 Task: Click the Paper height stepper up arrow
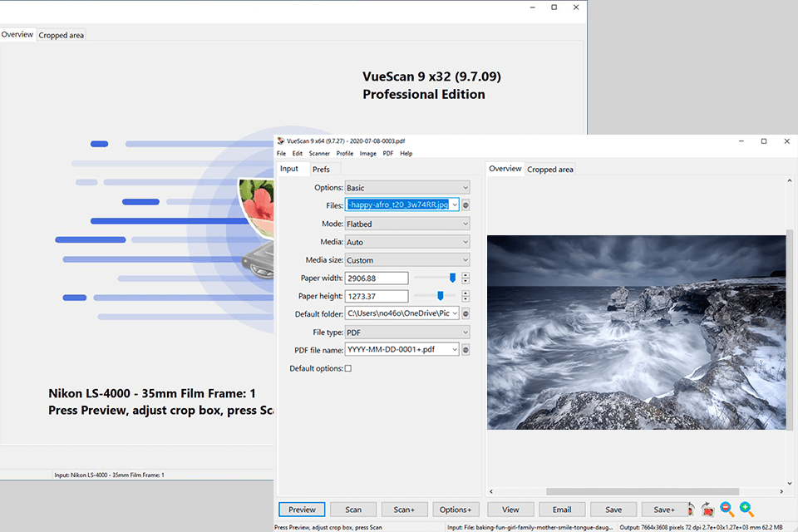click(465, 292)
